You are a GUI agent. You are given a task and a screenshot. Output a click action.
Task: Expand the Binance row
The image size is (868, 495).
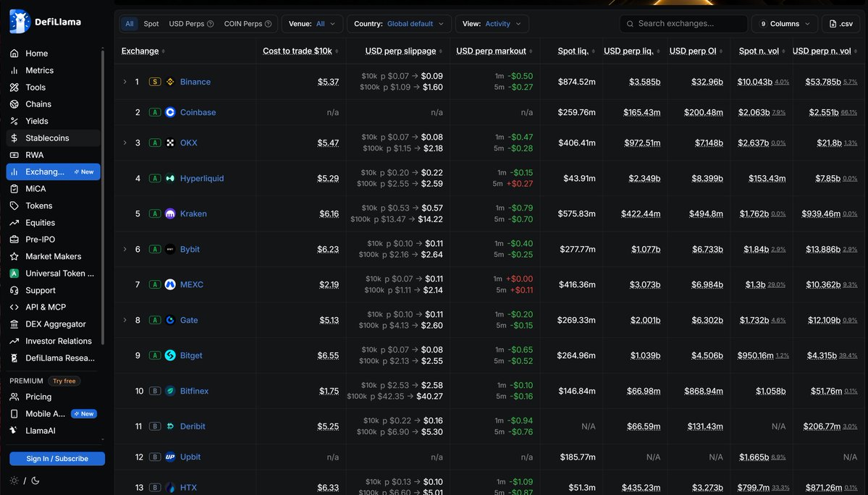tap(125, 82)
